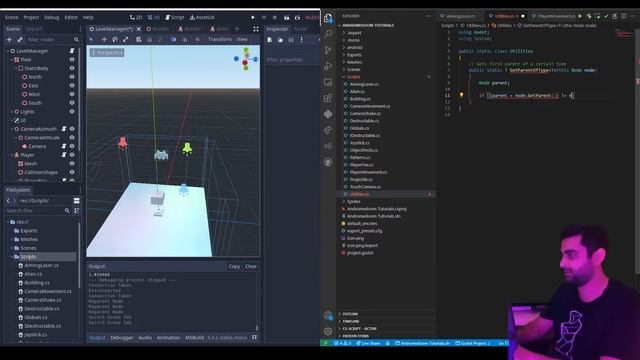Open script attached to LevelManager node
The height and width of the screenshot is (360, 640).
[72, 51]
